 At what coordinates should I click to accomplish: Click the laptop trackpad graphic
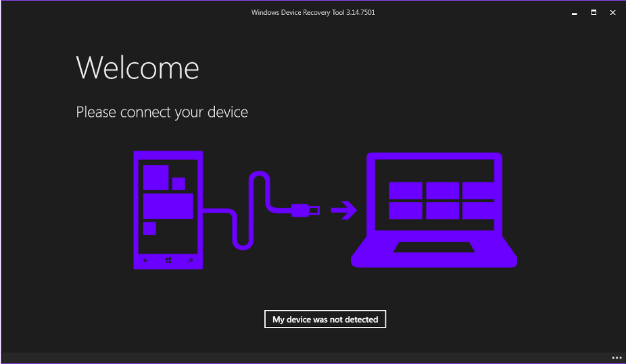click(x=434, y=247)
